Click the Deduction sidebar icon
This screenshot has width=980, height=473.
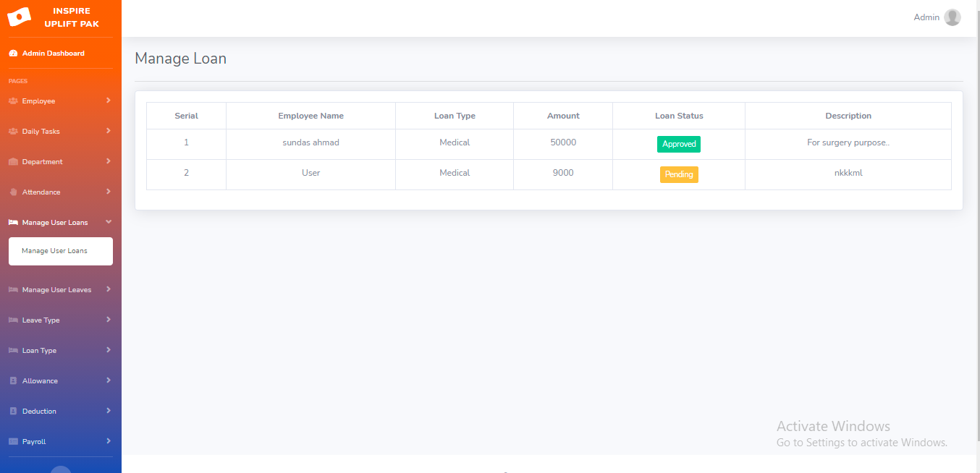tap(13, 412)
